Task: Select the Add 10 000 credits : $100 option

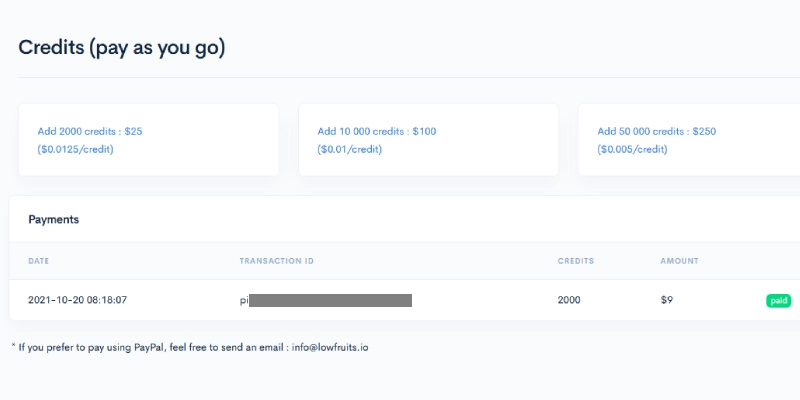Action: 377,131
